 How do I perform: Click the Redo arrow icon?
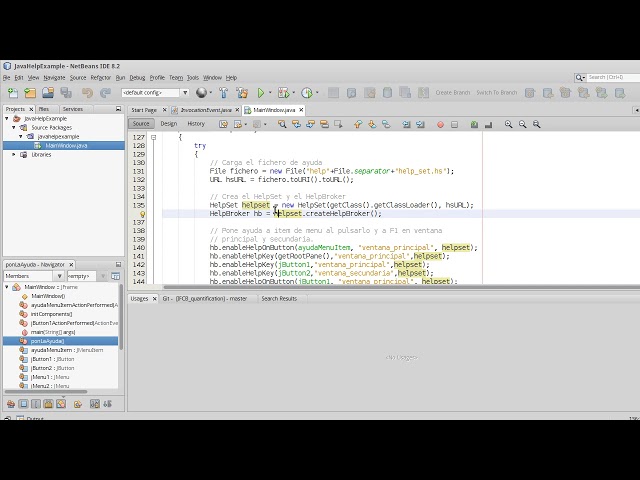[105, 93]
